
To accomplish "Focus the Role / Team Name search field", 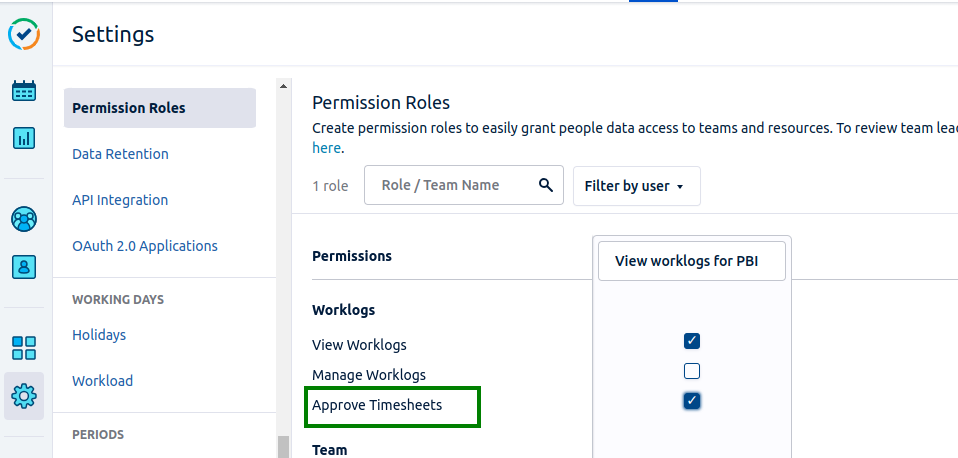I will (x=453, y=185).
